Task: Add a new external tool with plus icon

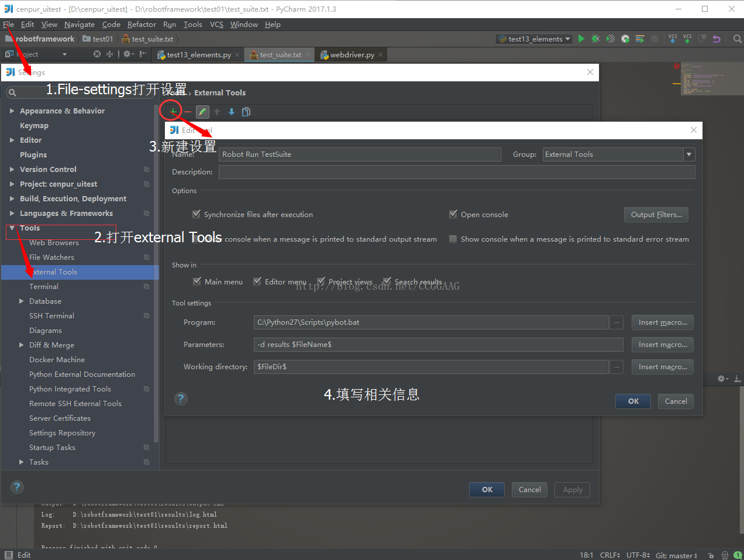Action: (x=173, y=112)
